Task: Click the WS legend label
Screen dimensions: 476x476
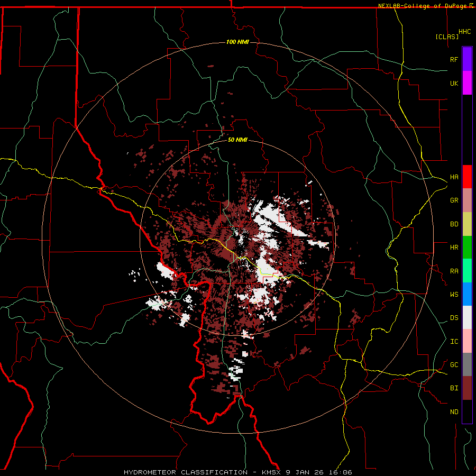Action: 454,295
